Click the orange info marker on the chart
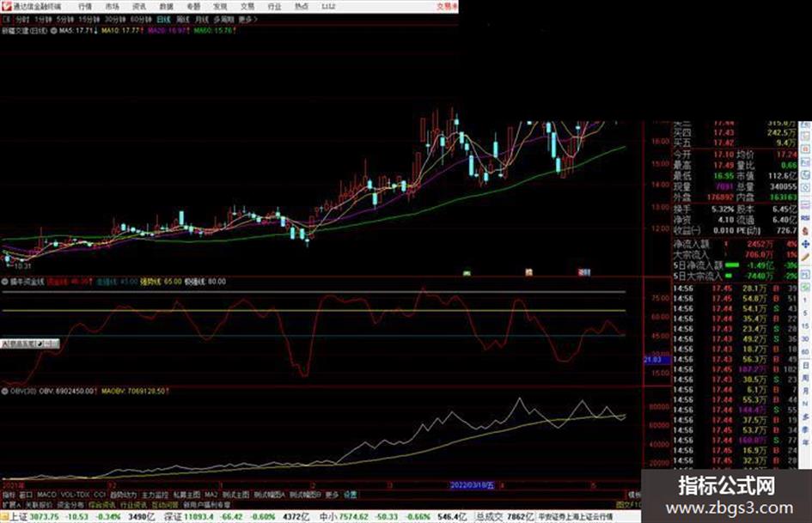 (528, 272)
